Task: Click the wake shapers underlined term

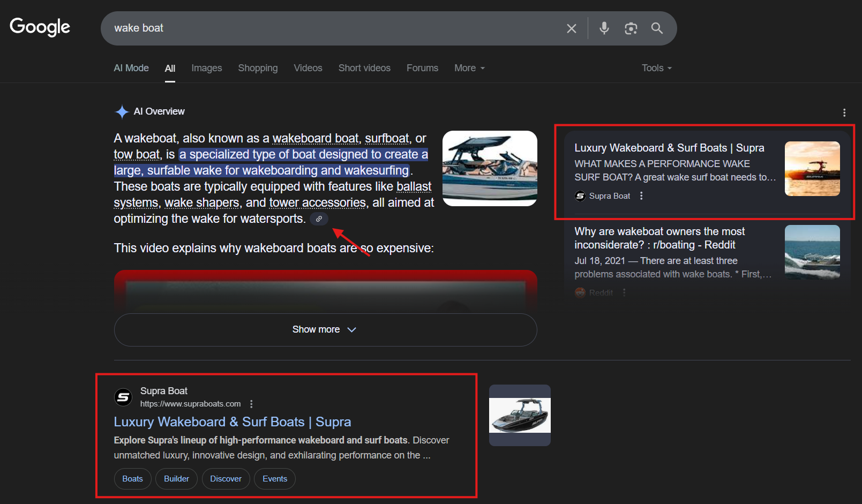Action: click(201, 202)
